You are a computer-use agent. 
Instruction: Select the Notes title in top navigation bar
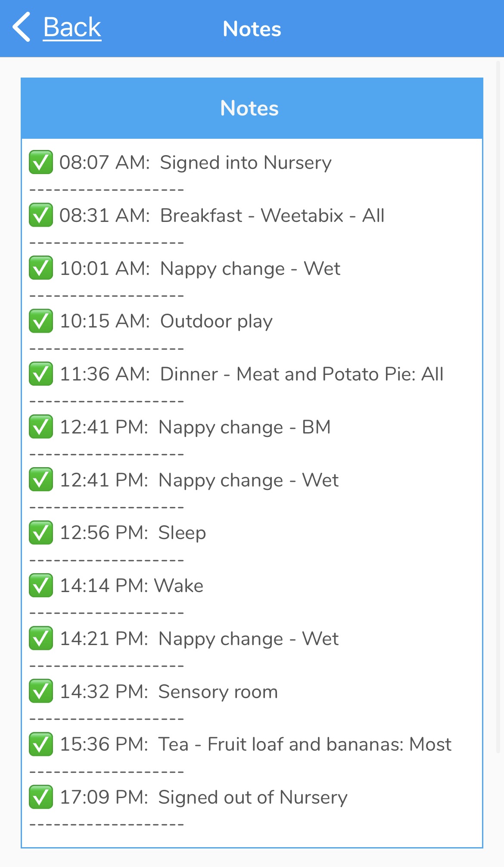pos(252,29)
